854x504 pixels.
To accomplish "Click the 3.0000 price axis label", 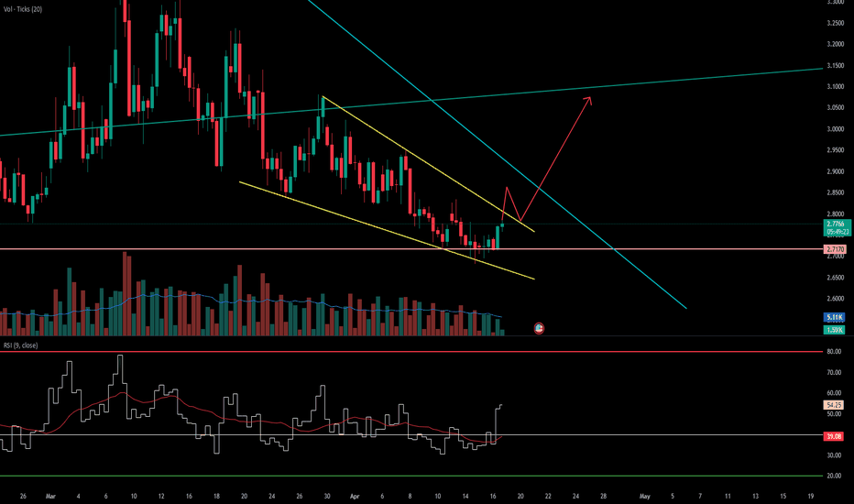I will click(x=836, y=129).
